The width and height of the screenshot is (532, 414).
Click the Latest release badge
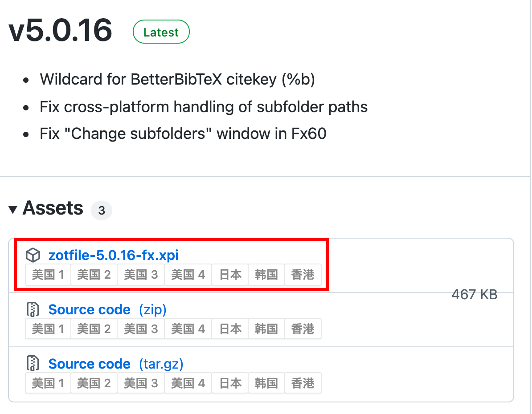pos(161,32)
